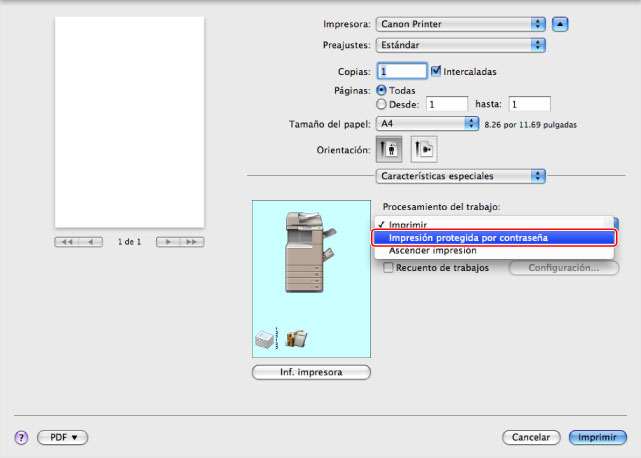Select the landscape orientation icon

pos(424,147)
